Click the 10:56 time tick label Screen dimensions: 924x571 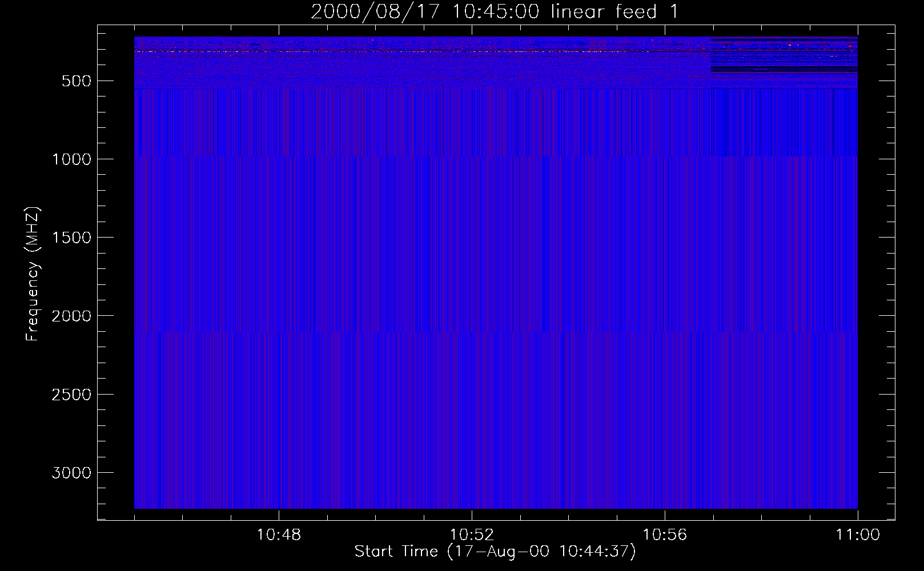665,535
